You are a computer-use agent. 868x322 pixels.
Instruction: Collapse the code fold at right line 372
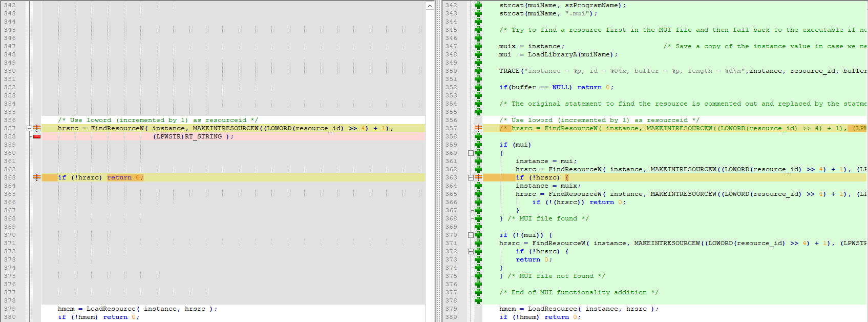pyautogui.click(x=471, y=251)
